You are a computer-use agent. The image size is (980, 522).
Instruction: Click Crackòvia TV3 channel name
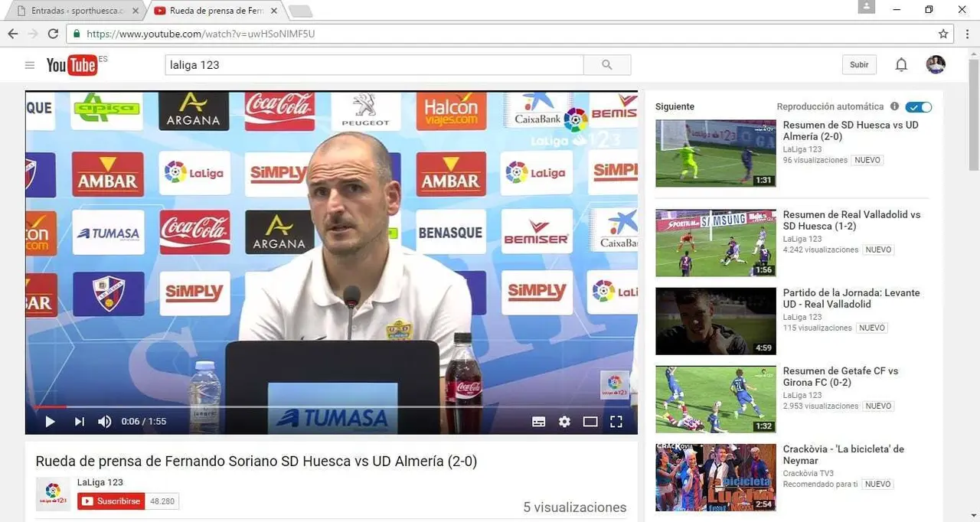pyautogui.click(x=808, y=473)
